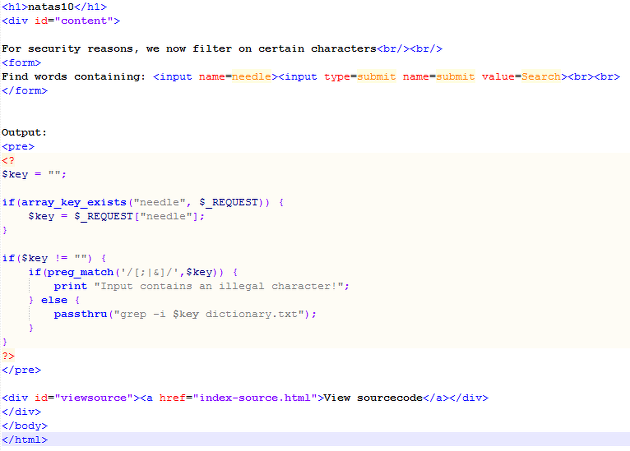Click the "Input contains an illegal character!" string
The image size is (630, 451).
[219, 286]
